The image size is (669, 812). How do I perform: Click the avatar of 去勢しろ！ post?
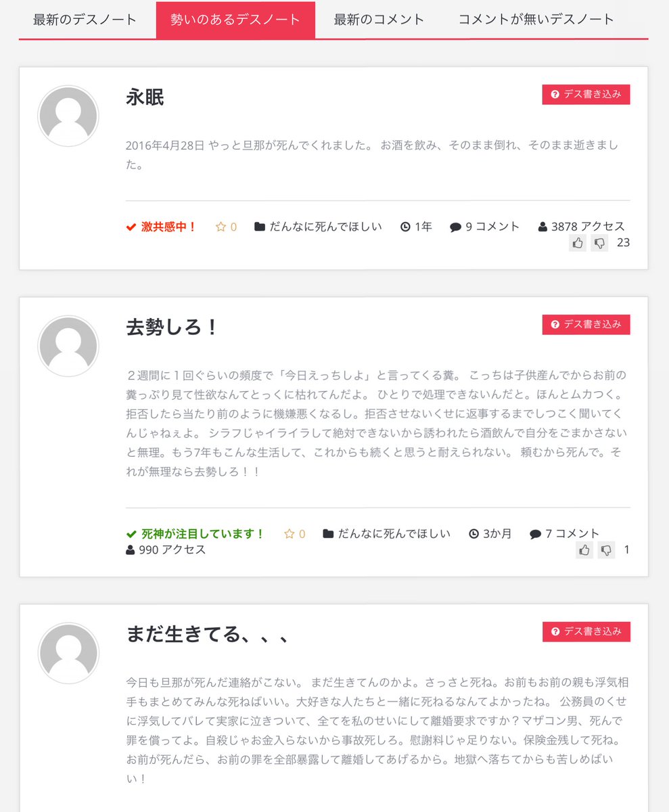coord(68,346)
